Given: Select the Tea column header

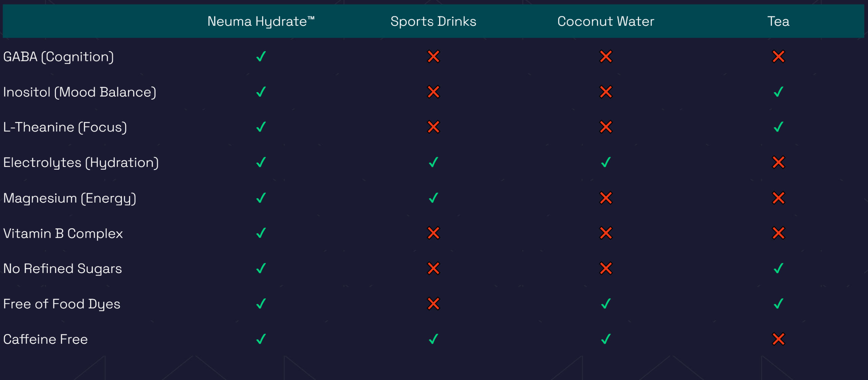Looking at the screenshot, I should [778, 21].
